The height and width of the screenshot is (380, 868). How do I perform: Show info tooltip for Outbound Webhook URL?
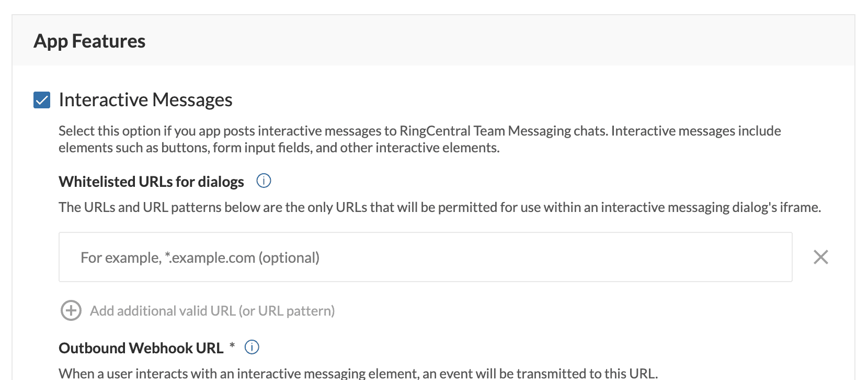[x=252, y=348]
